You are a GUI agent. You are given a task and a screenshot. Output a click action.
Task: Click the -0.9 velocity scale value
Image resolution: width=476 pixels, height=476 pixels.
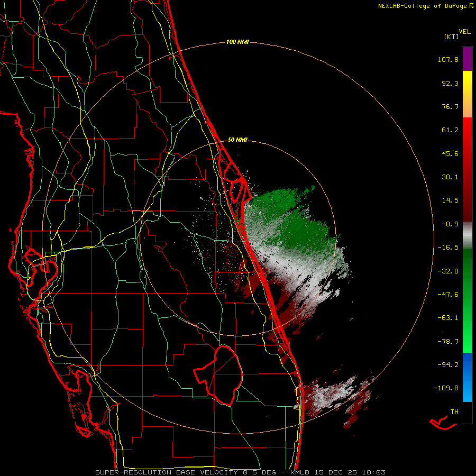click(450, 224)
